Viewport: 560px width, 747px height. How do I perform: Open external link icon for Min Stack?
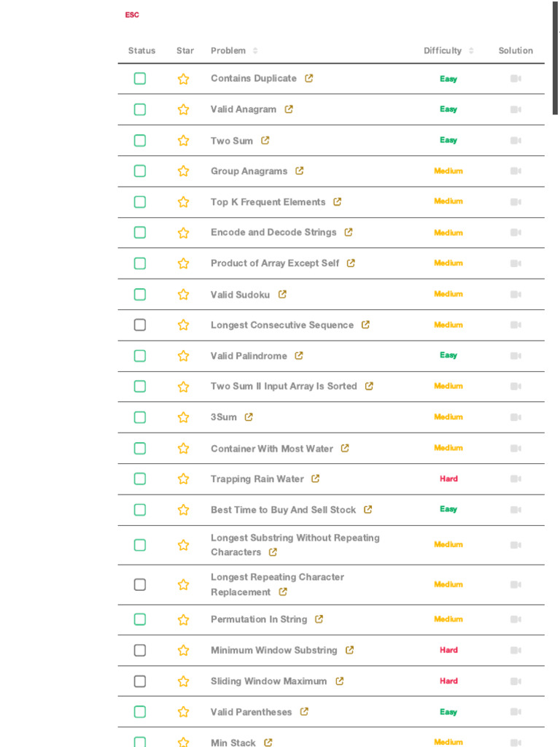click(268, 743)
